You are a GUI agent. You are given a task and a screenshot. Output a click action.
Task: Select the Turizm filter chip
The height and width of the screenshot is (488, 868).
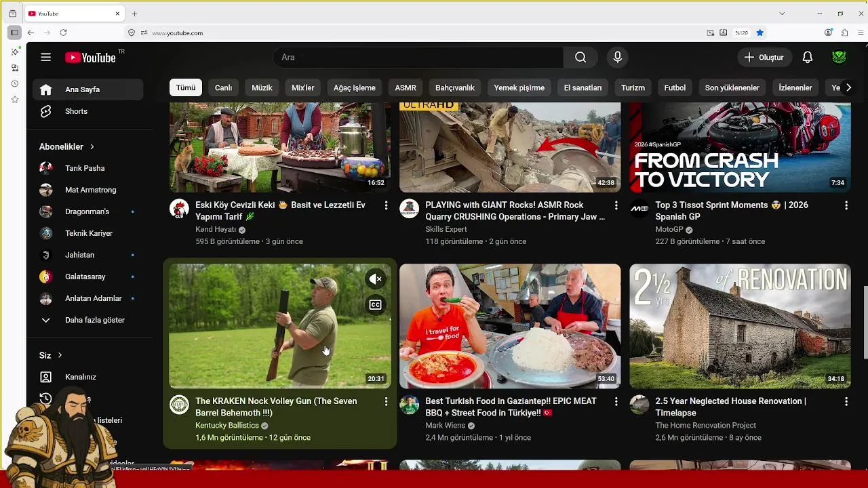coord(633,87)
